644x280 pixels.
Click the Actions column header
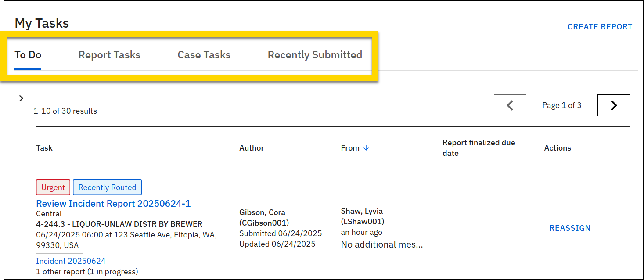point(558,148)
